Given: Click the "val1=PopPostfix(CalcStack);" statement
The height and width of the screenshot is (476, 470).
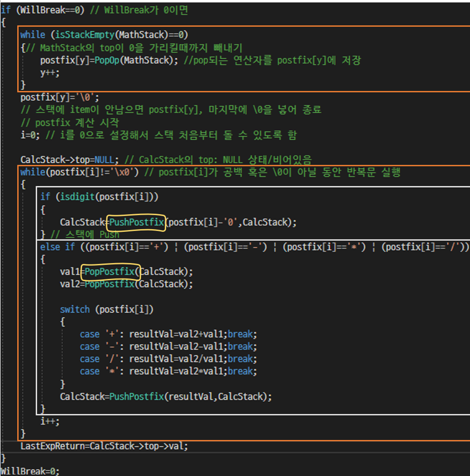Looking at the screenshot, I should click(126, 271).
